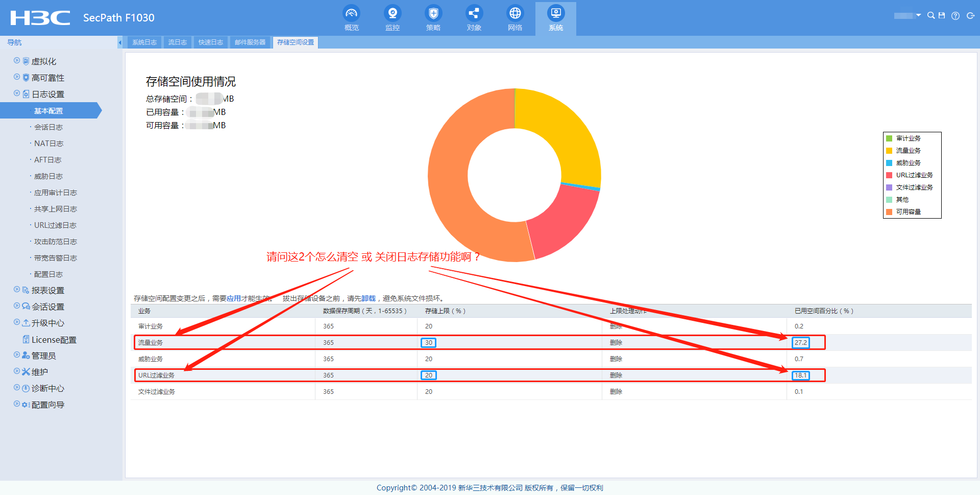Expand the 报表设置 tree node chevron
Viewport: 980px width, 495px height.
[x=17, y=290]
